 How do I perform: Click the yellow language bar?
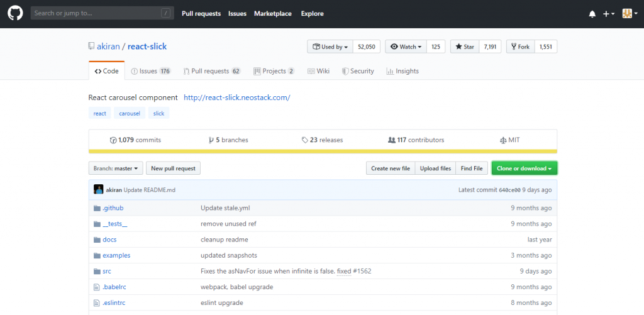click(x=323, y=151)
